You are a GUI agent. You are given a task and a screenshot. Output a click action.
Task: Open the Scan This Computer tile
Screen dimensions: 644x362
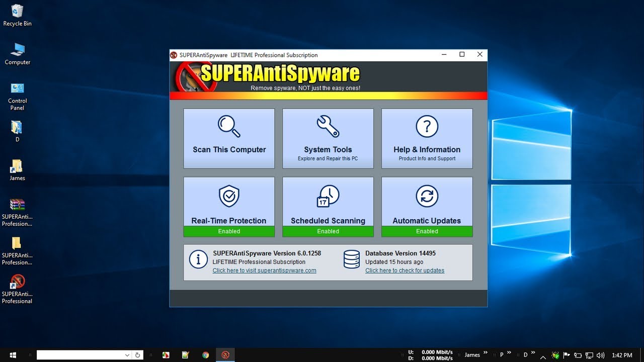(229, 138)
